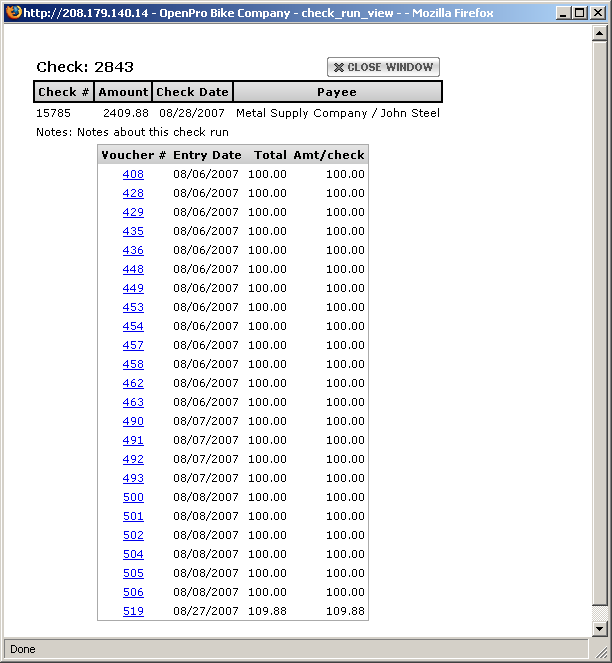The image size is (612, 663).
Task: Open voucher 504 link
Action: [x=133, y=554]
